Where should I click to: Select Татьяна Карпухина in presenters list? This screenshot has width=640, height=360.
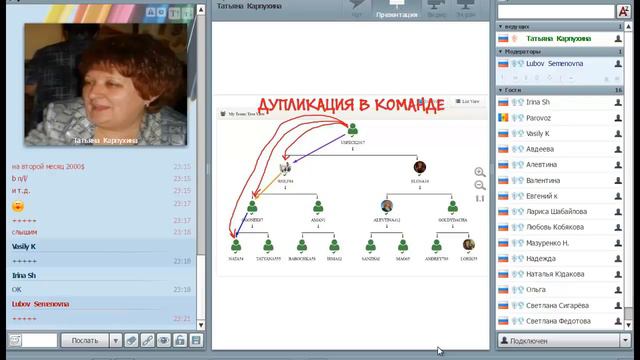559,39
